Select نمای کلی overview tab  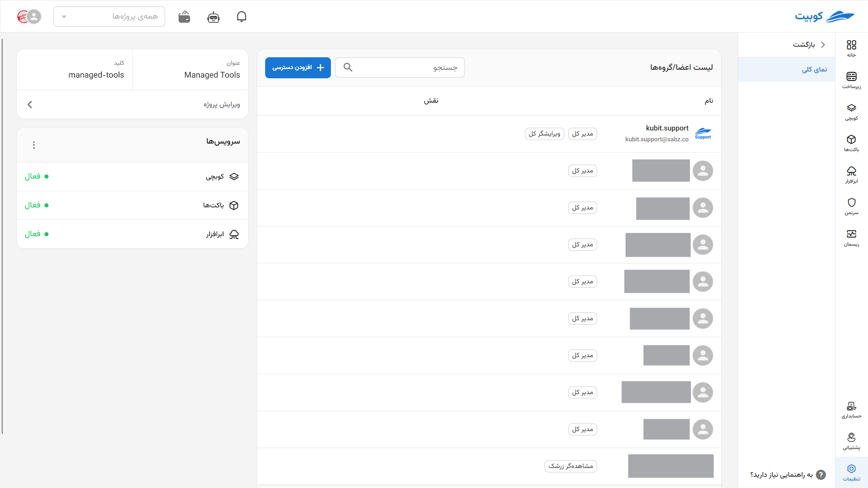click(787, 69)
